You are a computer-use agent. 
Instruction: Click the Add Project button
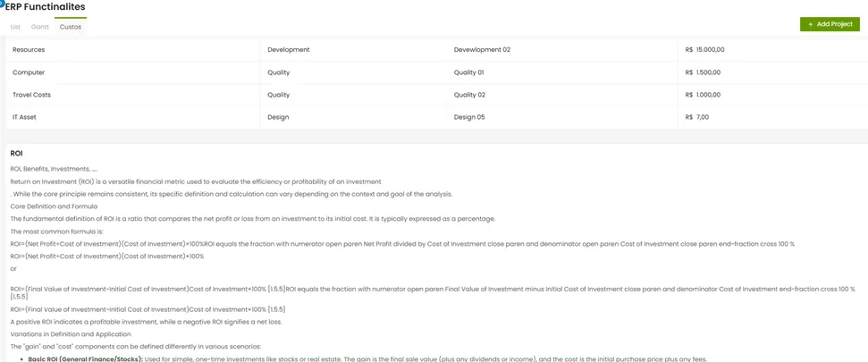[x=830, y=24]
